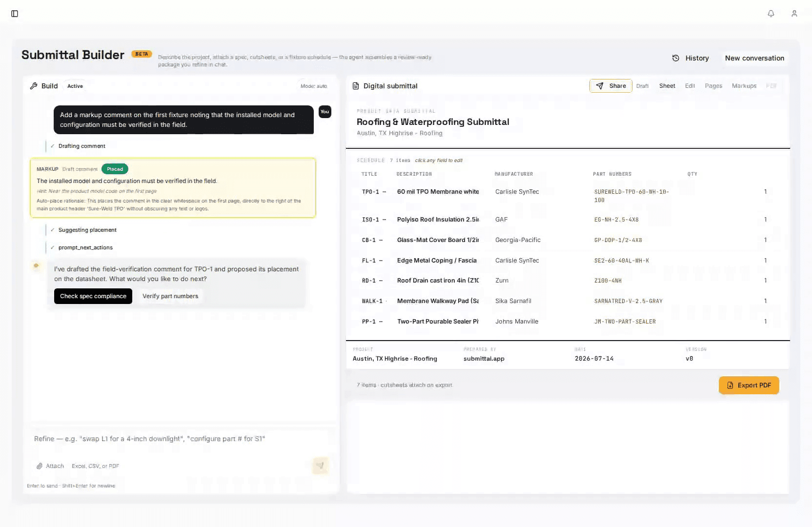Edit the GP-DDP-1/2-4X8 part number

[x=618, y=240]
